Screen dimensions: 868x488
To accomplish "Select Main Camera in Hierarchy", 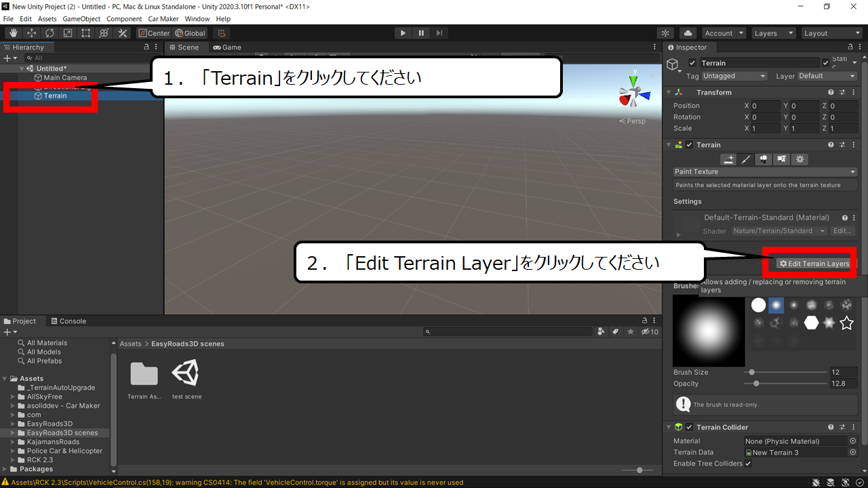I will click(65, 78).
